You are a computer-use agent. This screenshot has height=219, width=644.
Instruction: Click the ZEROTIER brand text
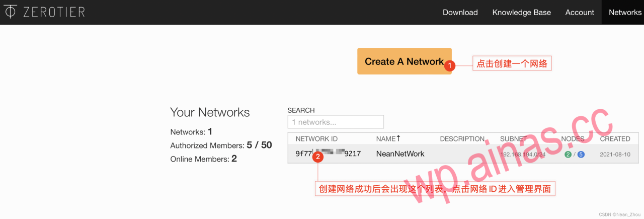pyautogui.click(x=54, y=12)
